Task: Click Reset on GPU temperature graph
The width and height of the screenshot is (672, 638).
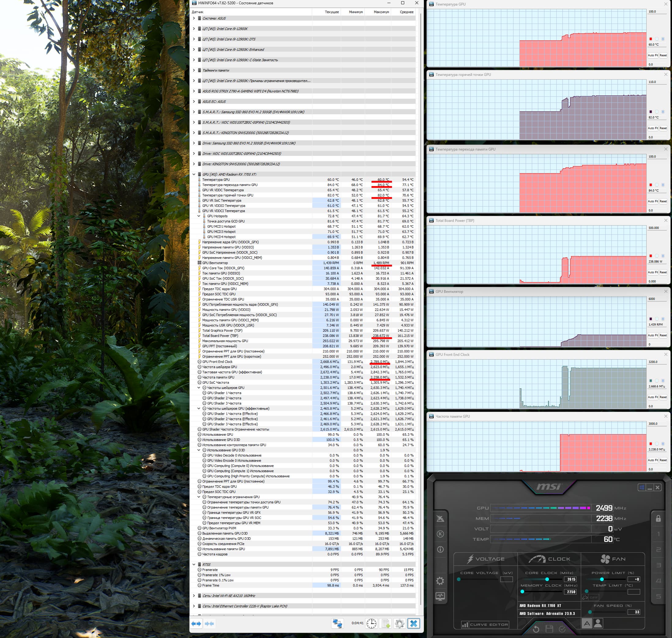Action: coord(663,55)
